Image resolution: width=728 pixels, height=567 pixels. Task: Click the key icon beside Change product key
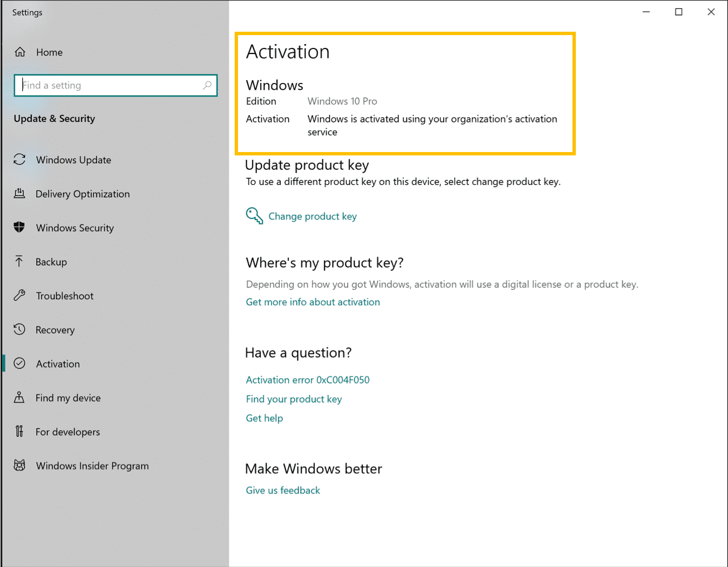pos(254,216)
